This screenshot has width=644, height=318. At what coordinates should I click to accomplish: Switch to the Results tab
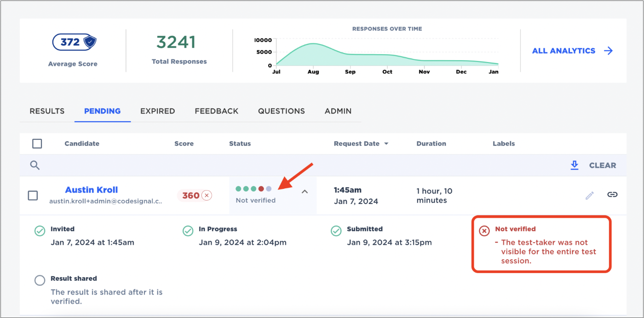[x=47, y=111]
